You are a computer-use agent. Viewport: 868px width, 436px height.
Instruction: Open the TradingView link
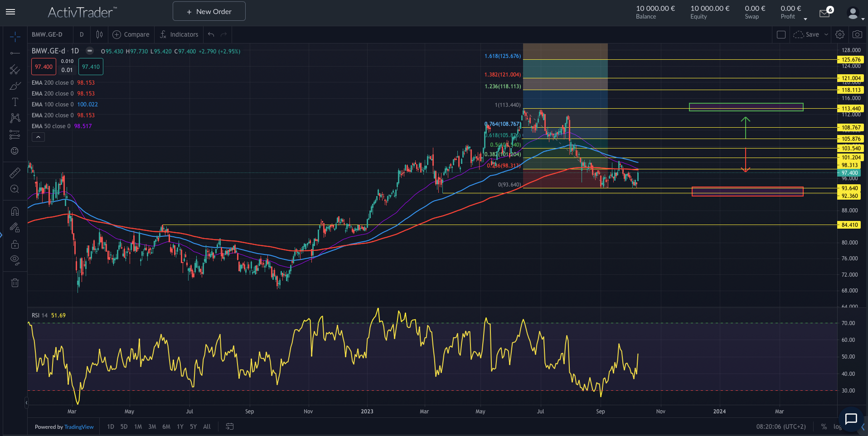tap(79, 427)
